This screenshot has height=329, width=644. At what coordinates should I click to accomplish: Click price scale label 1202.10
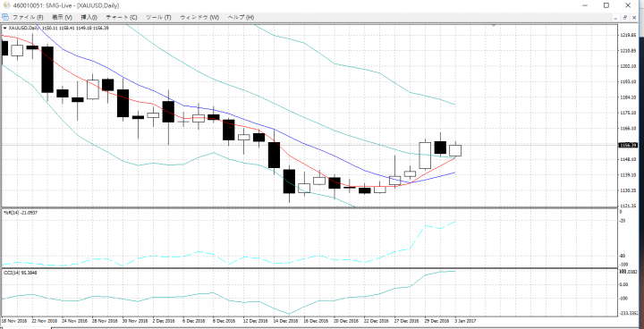pos(629,66)
